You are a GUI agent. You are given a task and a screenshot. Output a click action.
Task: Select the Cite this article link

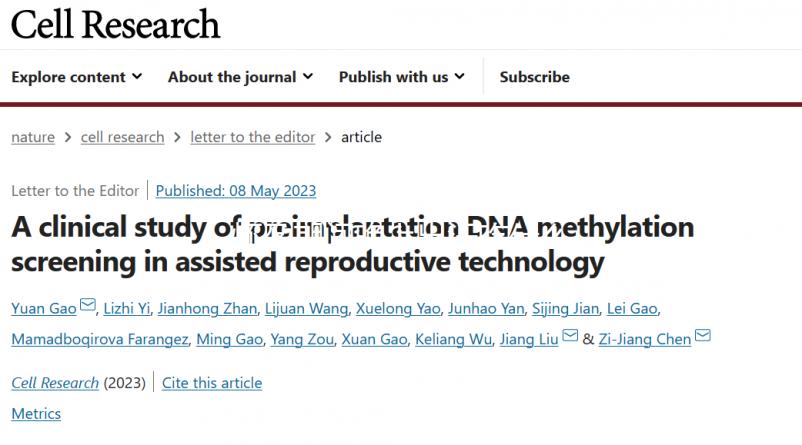point(212,383)
